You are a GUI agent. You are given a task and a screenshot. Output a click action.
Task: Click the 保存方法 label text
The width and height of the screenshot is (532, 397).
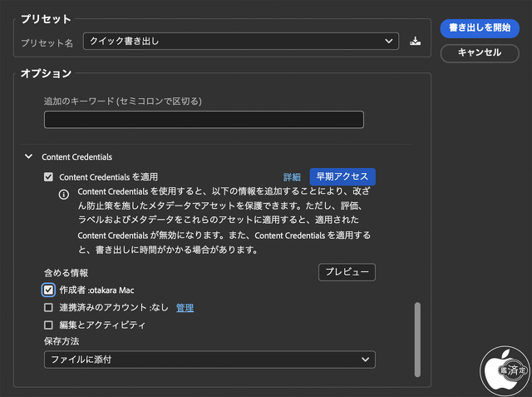click(62, 341)
